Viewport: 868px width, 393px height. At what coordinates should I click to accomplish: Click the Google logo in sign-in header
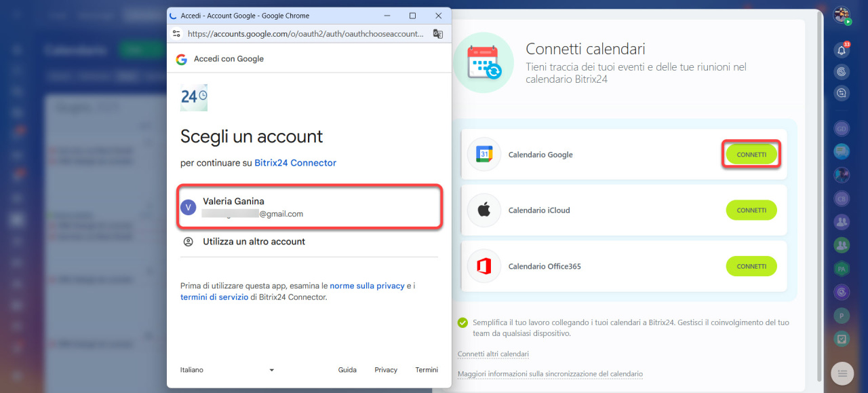coord(182,59)
